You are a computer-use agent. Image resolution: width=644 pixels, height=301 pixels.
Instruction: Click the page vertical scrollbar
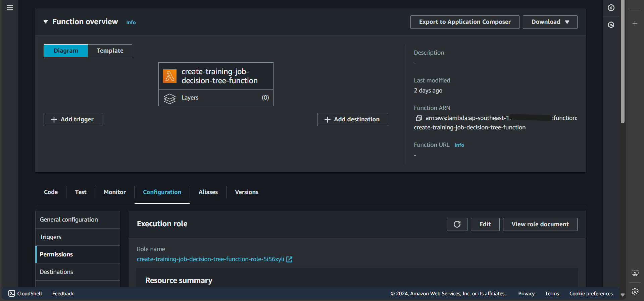click(623, 67)
